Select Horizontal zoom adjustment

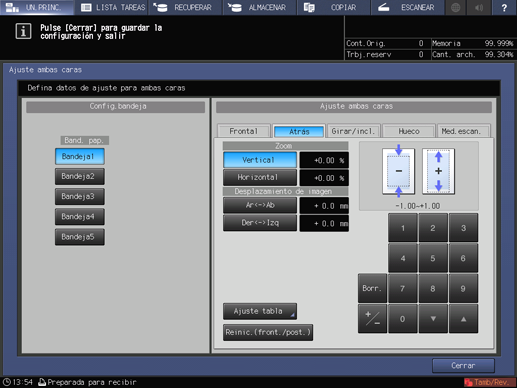coord(260,177)
